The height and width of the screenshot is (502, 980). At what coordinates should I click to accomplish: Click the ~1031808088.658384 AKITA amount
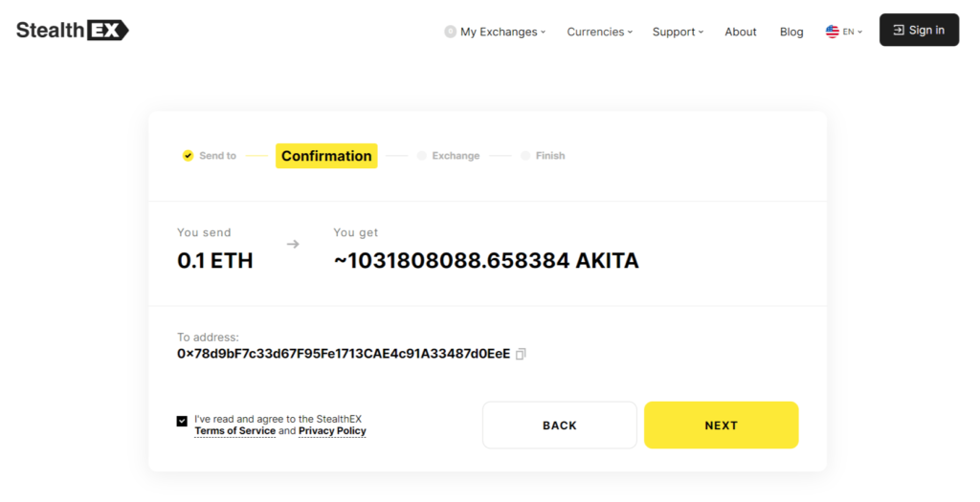pyautogui.click(x=486, y=260)
